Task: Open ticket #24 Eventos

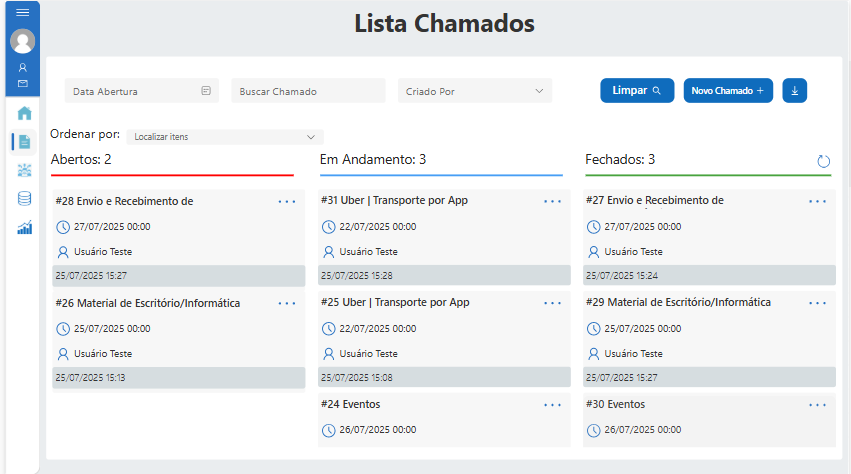Action: 351,405
